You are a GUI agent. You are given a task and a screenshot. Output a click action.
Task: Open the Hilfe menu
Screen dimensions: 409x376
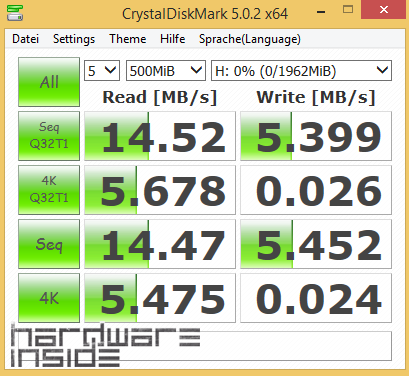[172, 39]
